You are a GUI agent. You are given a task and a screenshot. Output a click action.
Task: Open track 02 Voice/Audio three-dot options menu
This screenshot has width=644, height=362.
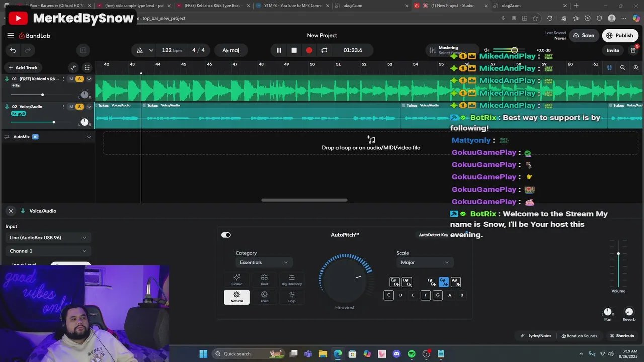(63, 107)
